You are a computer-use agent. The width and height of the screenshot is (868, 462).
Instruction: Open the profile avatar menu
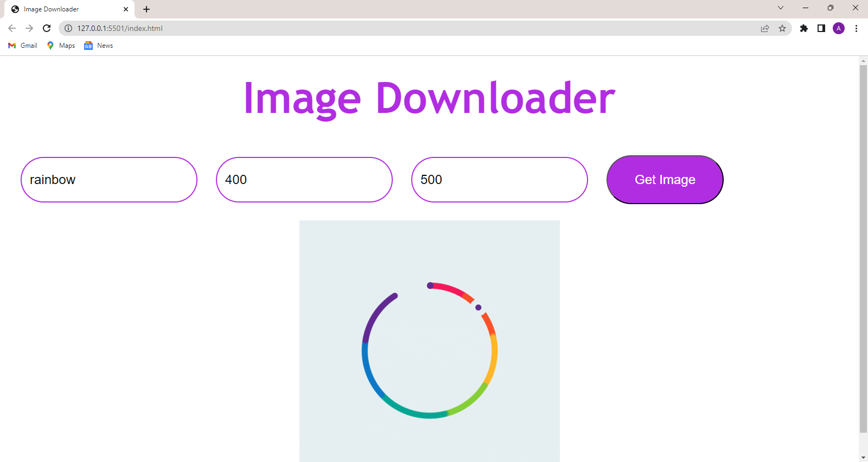pyautogui.click(x=839, y=28)
